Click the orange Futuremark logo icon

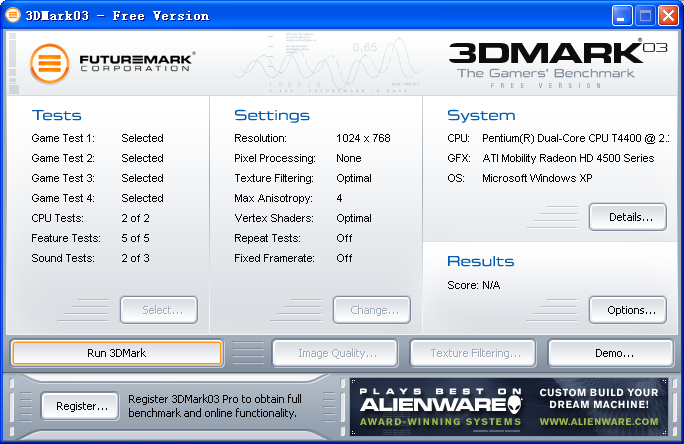(50, 65)
